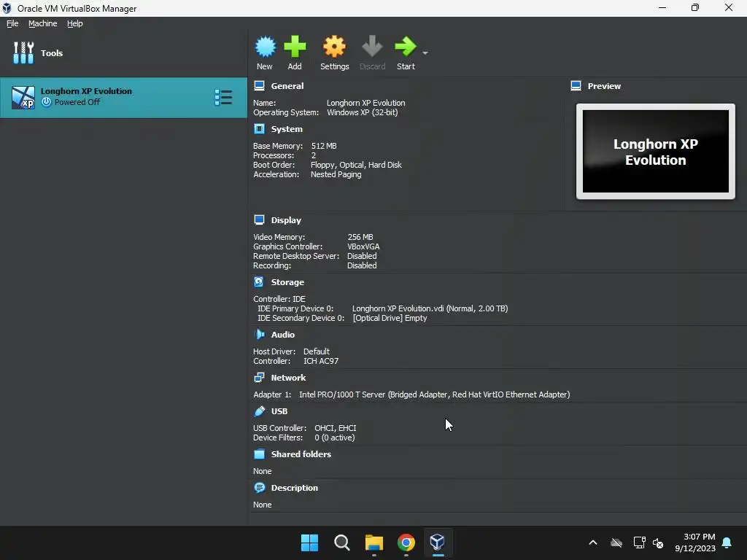Open Windows Start button in taskbar
Image resolution: width=747 pixels, height=560 pixels.
[309, 542]
